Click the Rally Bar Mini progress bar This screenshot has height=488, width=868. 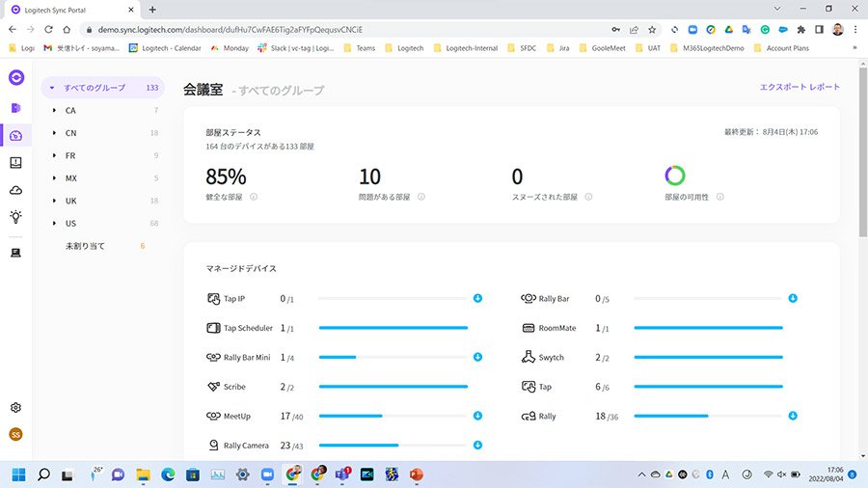pyautogui.click(x=393, y=357)
